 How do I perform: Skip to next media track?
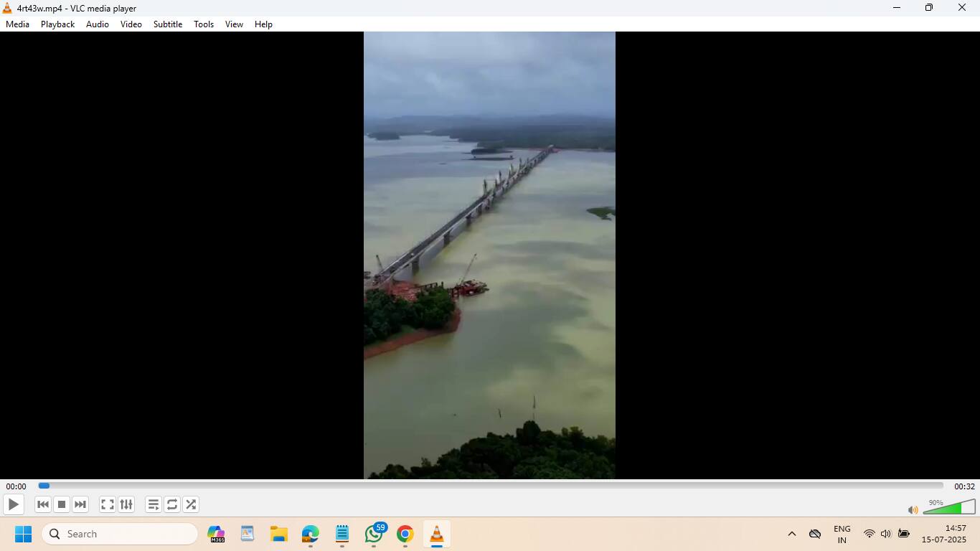point(80,504)
